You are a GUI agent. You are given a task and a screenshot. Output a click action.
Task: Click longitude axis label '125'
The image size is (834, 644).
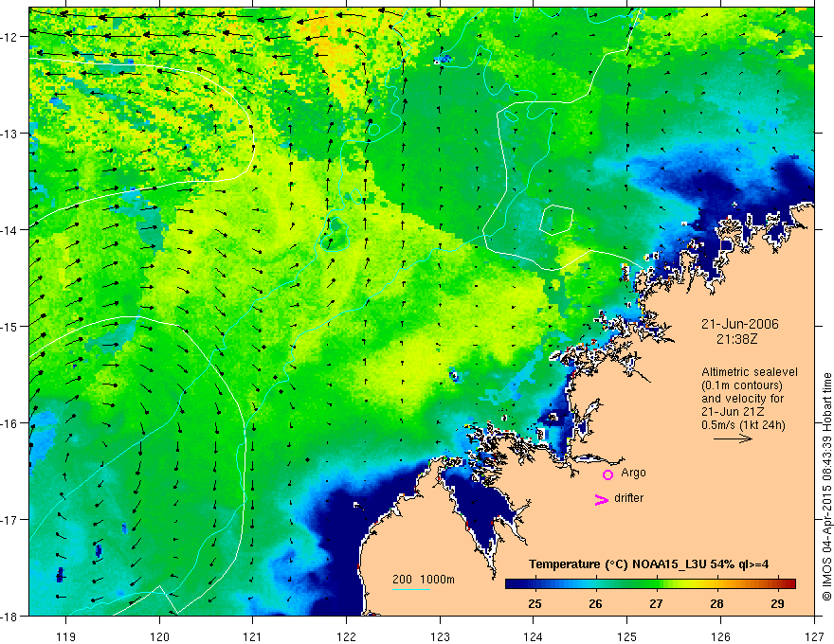coord(627,636)
